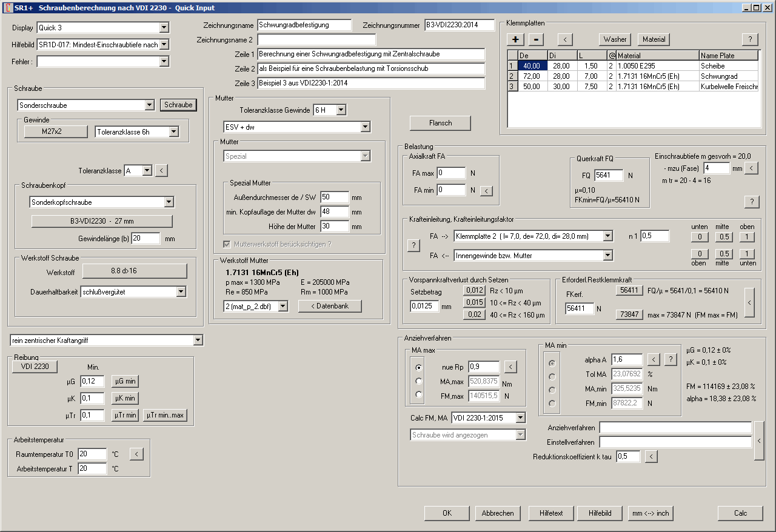Click the Material column header in plate table
Image resolution: width=776 pixels, height=532 pixels.
657,56
